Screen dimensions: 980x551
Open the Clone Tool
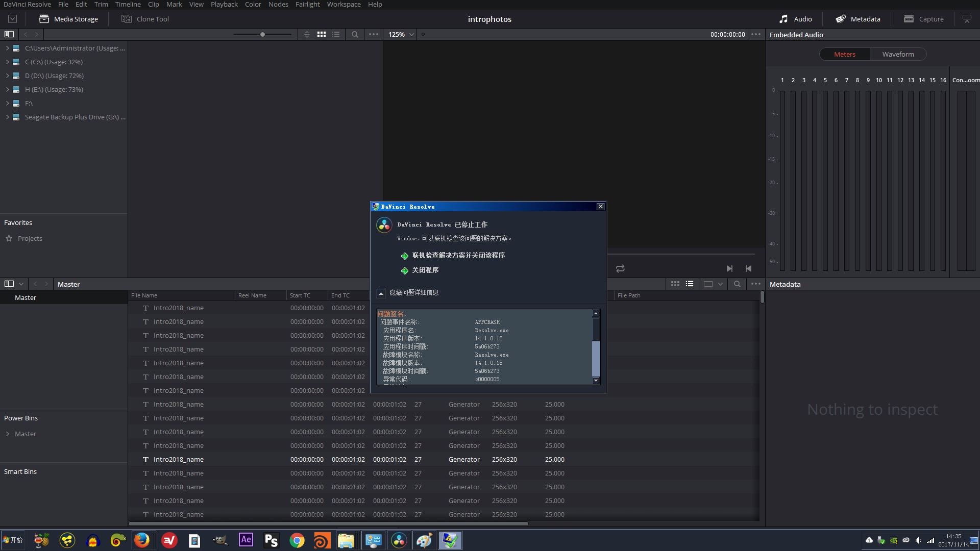pyautogui.click(x=145, y=19)
